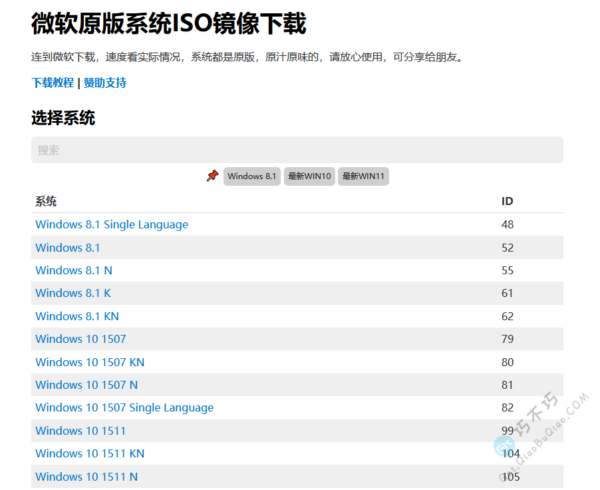Screen dimensions: 600x490
Task: Select the 最新WIN11 quick filter button
Action: [x=364, y=176]
